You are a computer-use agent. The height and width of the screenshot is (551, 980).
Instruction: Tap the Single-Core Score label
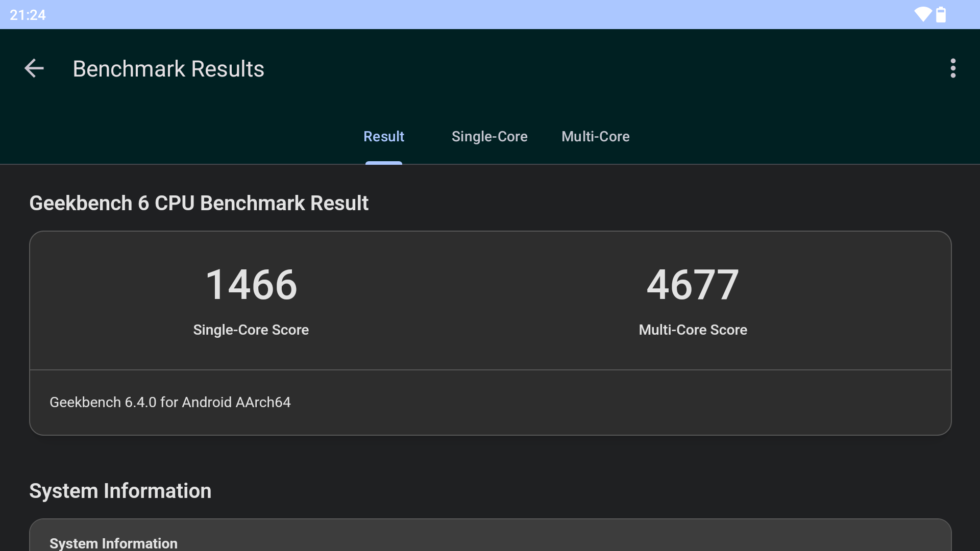(x=251, y=330)
